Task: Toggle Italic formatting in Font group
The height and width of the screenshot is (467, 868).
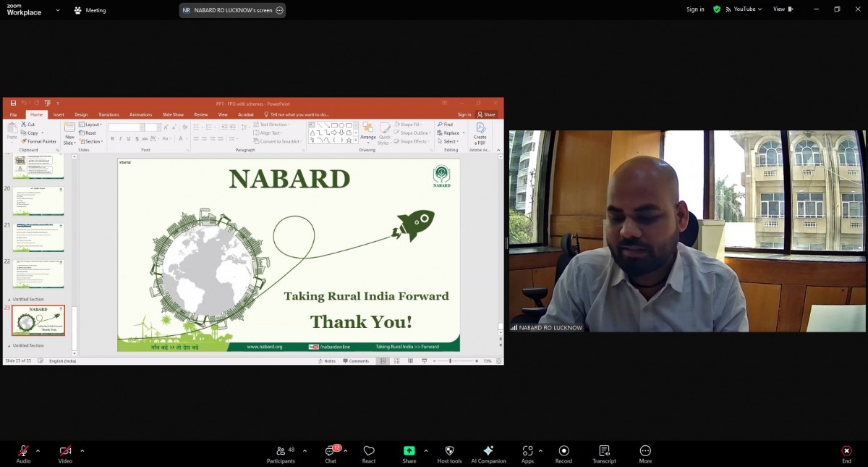Action: click(120, 138)
